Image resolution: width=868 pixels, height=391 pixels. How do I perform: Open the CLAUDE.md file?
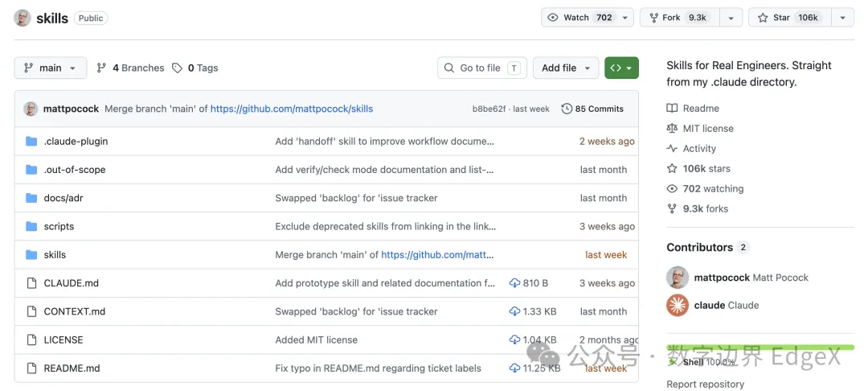click(72, 283)
